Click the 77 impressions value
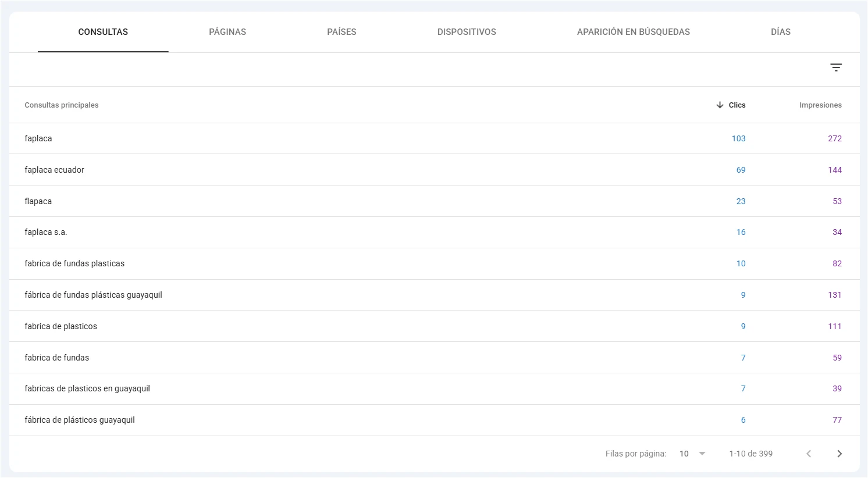The height and width of the screenshot is (478, 868). tap(837, 420)
